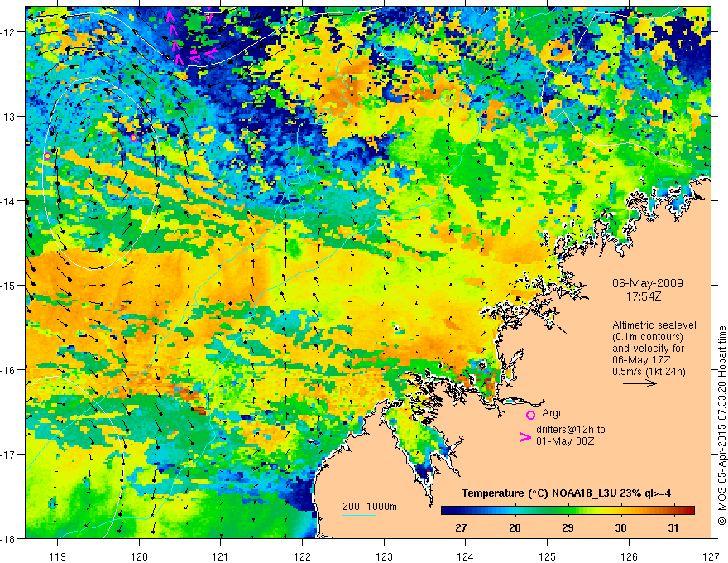Click the cyan isobath legend line under '200 1000m'

(x=359, y=515)
